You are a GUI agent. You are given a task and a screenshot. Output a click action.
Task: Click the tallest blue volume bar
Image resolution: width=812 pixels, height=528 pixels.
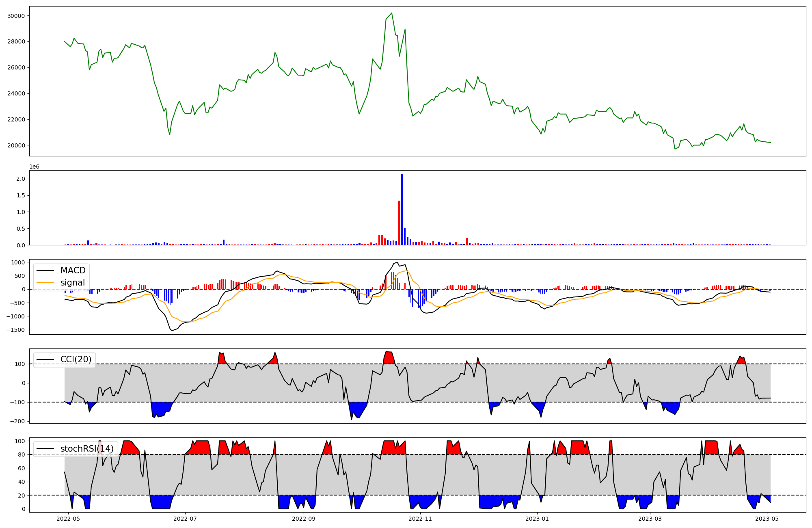402,209
